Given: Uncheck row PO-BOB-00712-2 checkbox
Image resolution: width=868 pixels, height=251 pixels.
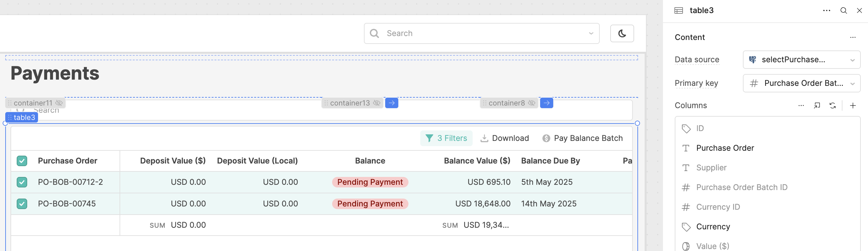Looking at the screenshot, I should 22,182.
